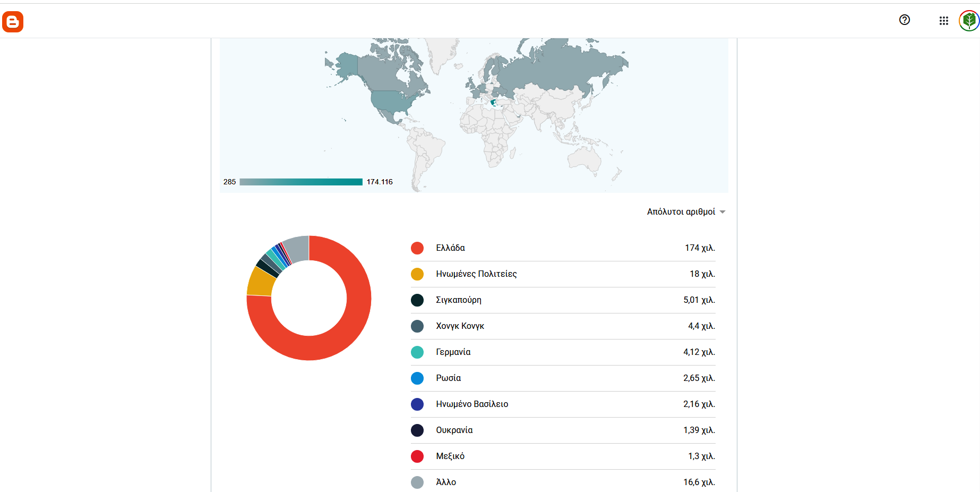The image size is (980, 492).
Task: Click the Χονγκ Κονγκ legend label
Action: (460, 326)
